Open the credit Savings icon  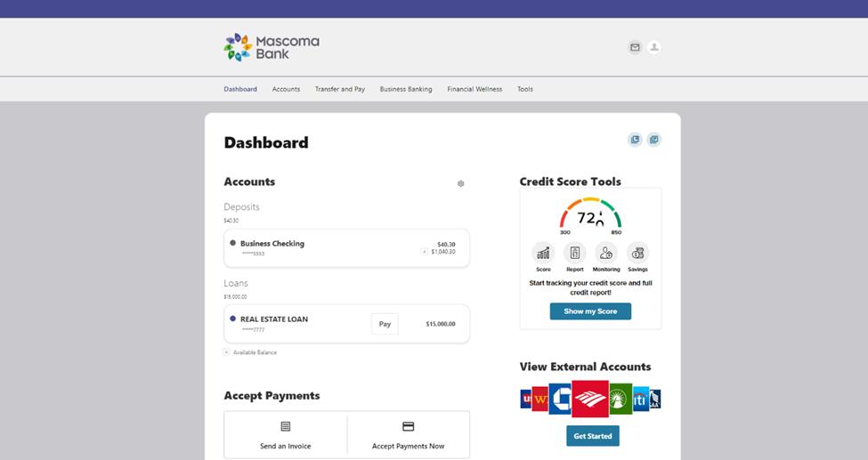(x=637, y=253)
